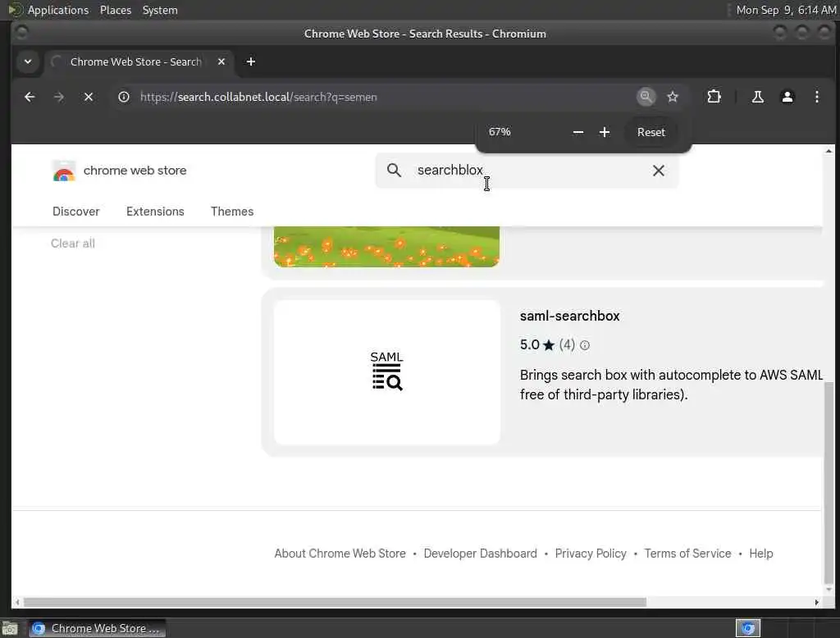
Task: Click the Clear all filters link
Action: point(73,244)
